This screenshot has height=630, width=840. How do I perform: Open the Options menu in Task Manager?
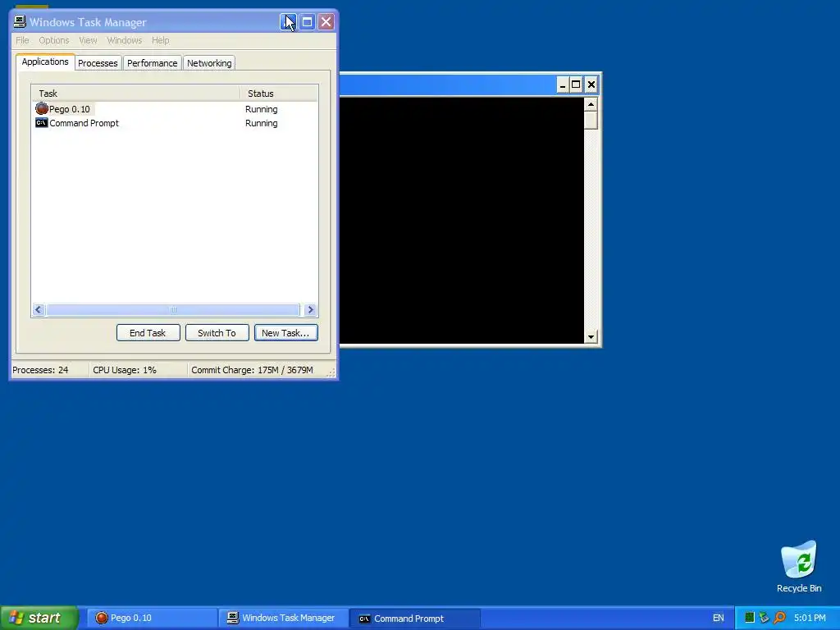tap(53, 40)
